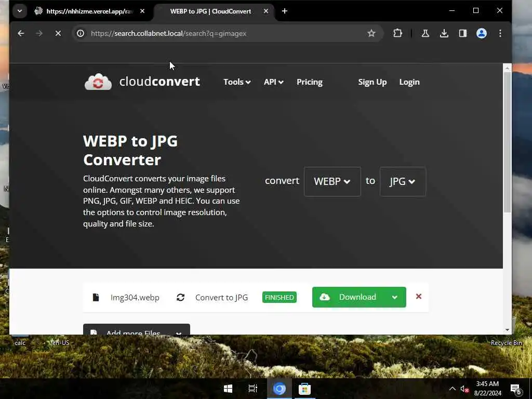Close the nhhizme.vercel.app tab
The image size is (532, 399).
[142, 11]
